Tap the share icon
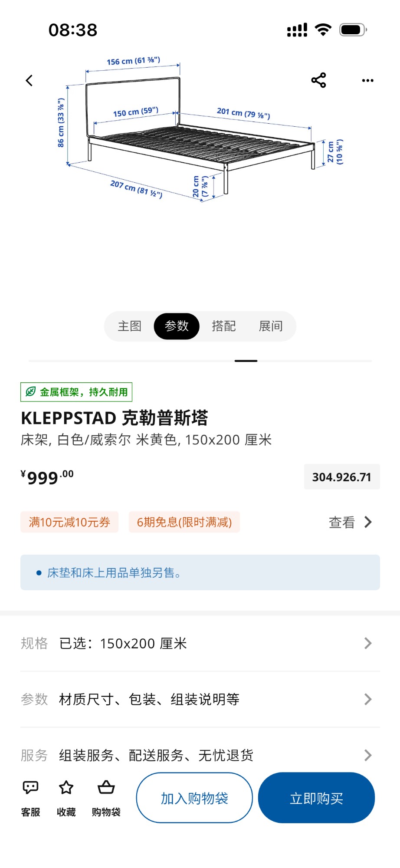Image resolution: width=400 pixels, height=868 pixels. coord(318,80)
